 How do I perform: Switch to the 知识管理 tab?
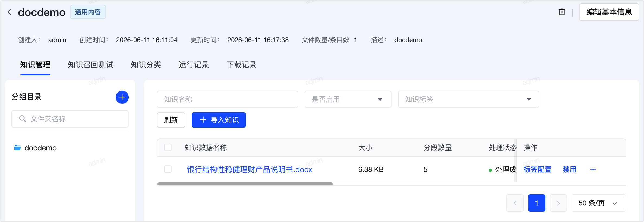tap(35, 65)
